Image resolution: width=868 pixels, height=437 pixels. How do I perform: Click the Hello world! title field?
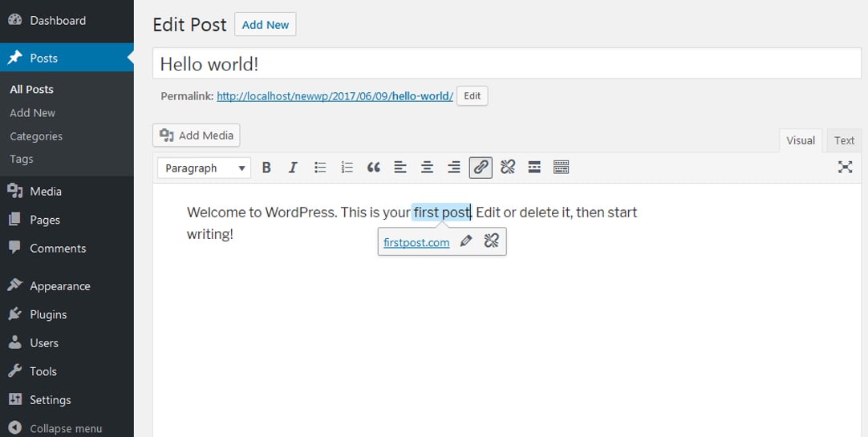click(506, 63)
